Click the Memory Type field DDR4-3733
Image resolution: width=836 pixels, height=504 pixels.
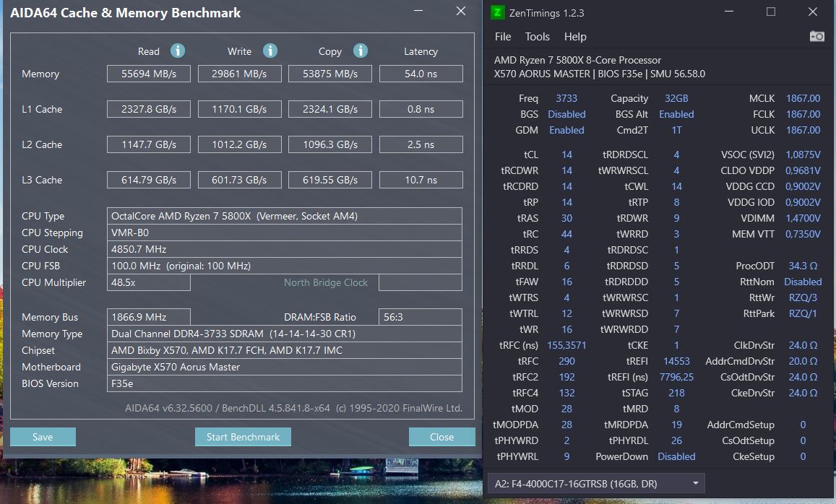(285, 334)
